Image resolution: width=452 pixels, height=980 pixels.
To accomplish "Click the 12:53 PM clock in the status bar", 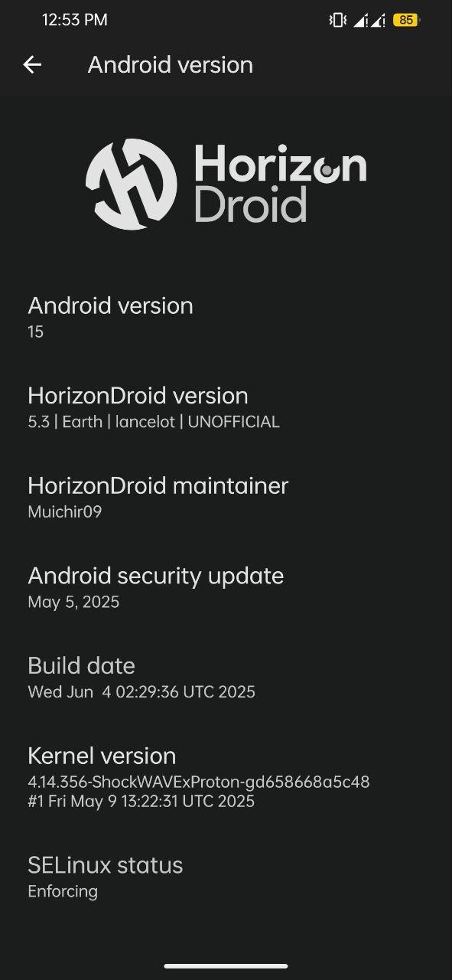I will pyautogui.click(x=74, y=21).
